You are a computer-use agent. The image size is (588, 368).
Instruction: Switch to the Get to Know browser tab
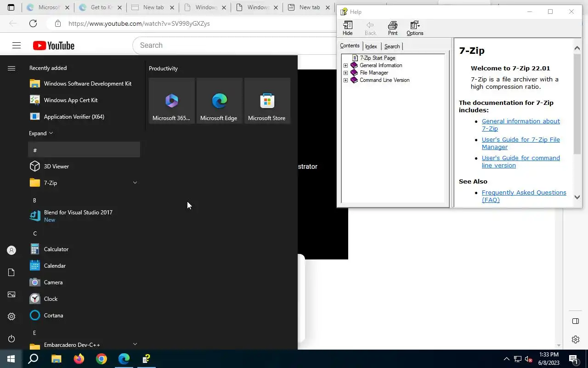point(101,7)
